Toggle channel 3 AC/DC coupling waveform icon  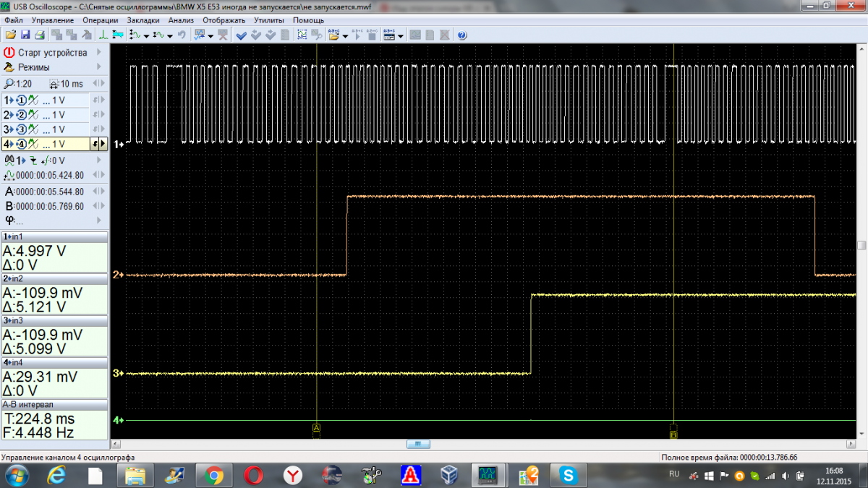pyautogui.click(x=33, y=129)
